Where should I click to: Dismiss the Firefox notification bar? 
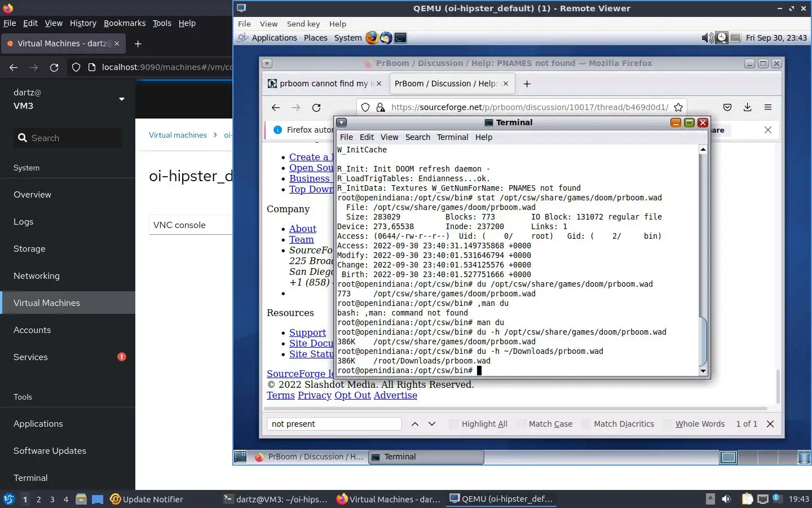[768, 130]
